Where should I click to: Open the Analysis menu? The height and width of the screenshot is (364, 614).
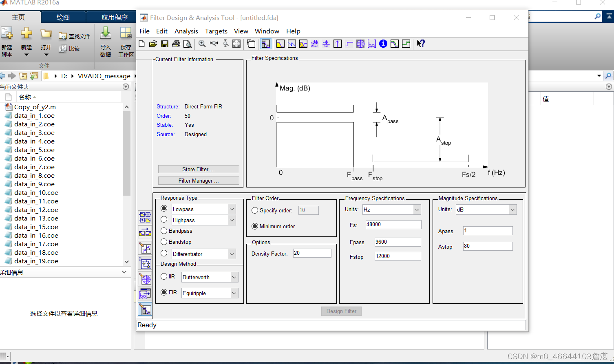coord(186,31)
